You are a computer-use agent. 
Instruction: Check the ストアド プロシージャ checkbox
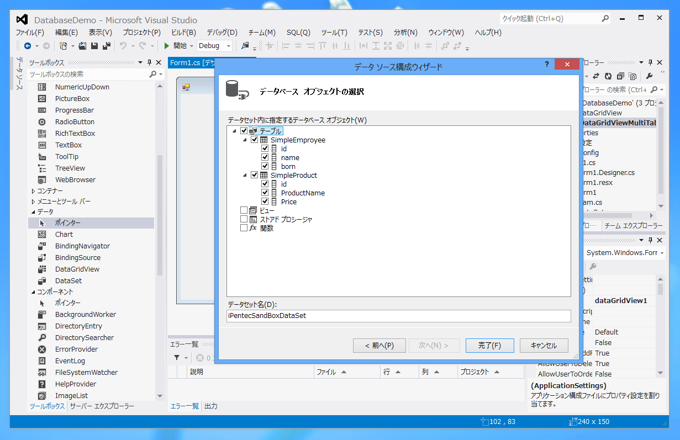click(x=244, y=219)
